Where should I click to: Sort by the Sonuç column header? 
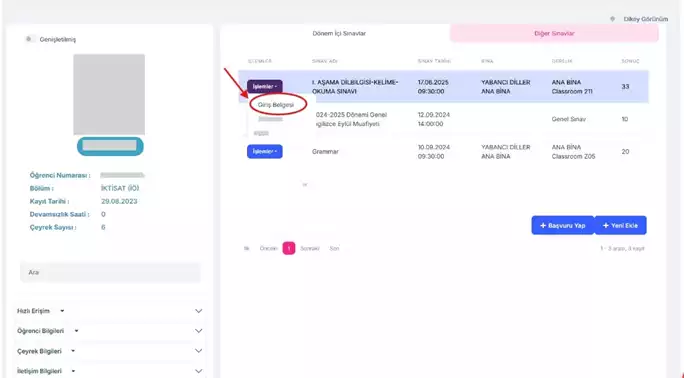(x=630, y=61)
